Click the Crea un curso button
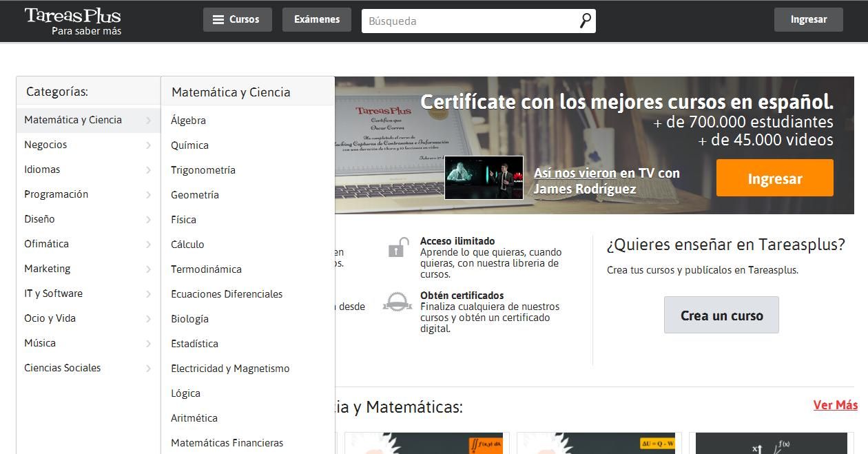 click(x=721, y=316)
